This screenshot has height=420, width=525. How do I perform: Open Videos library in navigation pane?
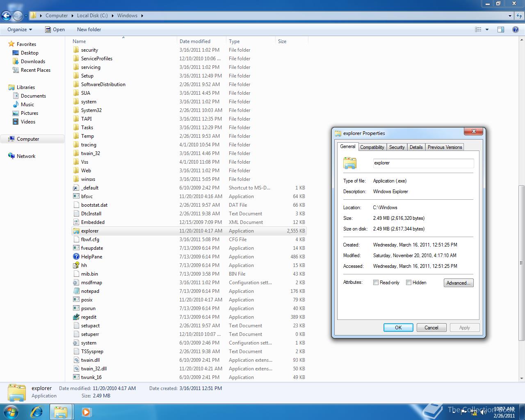click(28, 122)
